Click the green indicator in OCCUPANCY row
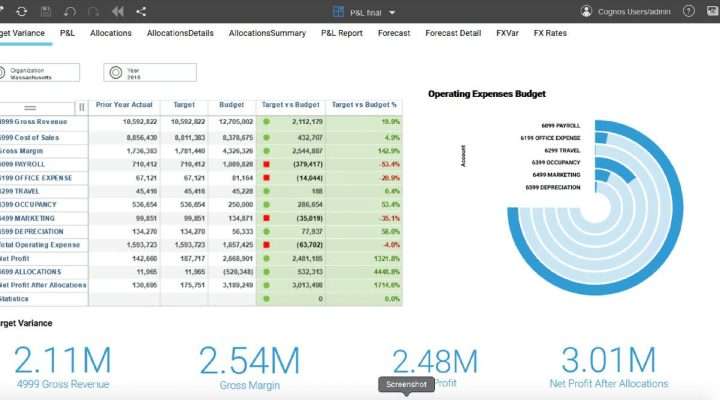Viewport: 720px width, 400px height. (x=266, y=205)
